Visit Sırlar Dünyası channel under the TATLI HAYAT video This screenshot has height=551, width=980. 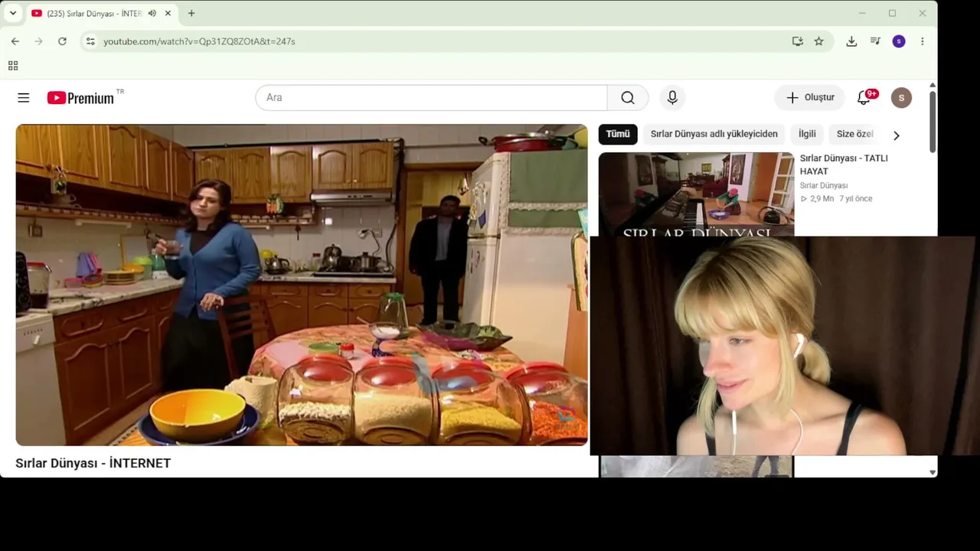824,185
